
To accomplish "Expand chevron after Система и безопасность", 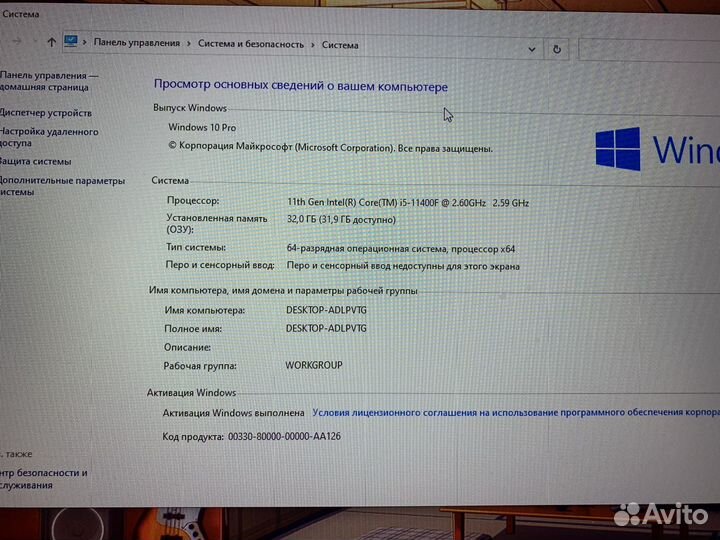I will 313,45.
